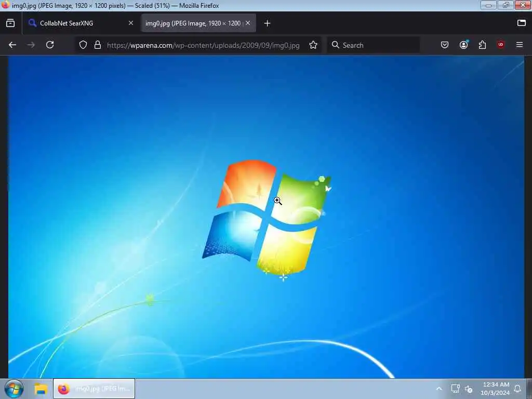Open the network status tray icon
The image size is (532, 399).
click(x=455, y=389)
